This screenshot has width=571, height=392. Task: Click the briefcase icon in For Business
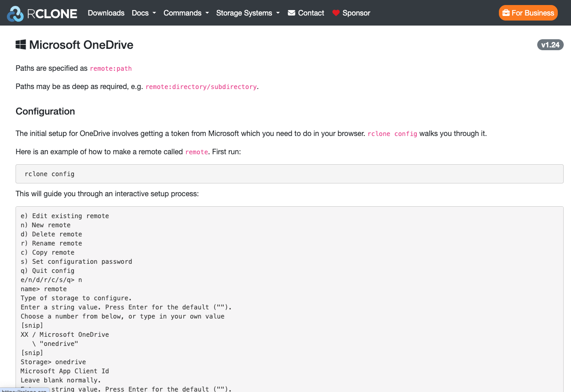tap(506, 13)
